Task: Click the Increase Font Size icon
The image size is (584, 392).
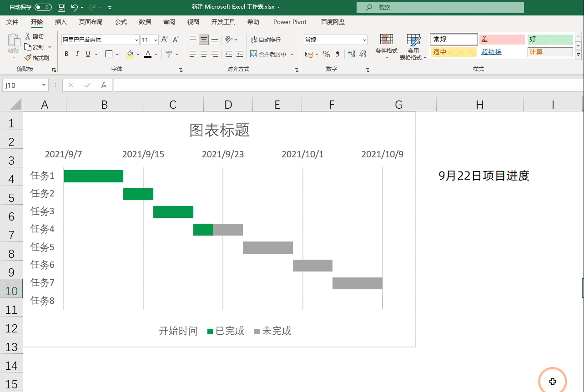Action: click(165, 40)
